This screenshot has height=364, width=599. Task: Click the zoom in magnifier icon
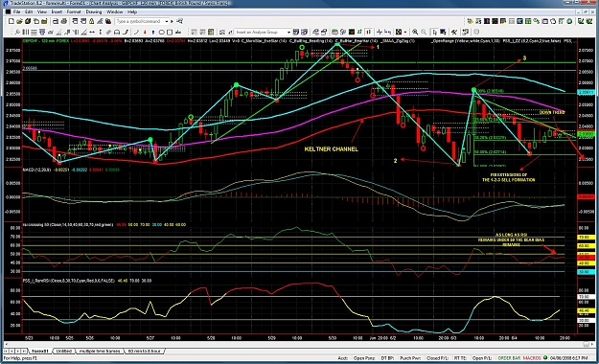[x=415, y=32]
